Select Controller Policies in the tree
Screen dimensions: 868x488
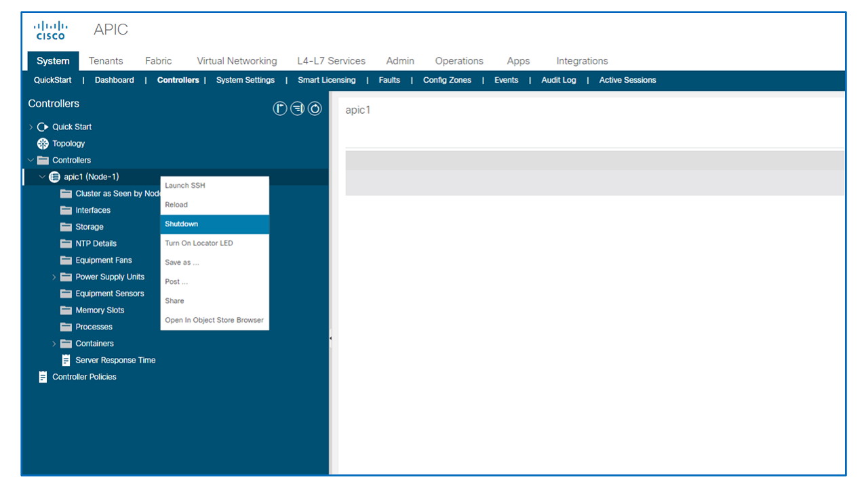click(84, 377)
